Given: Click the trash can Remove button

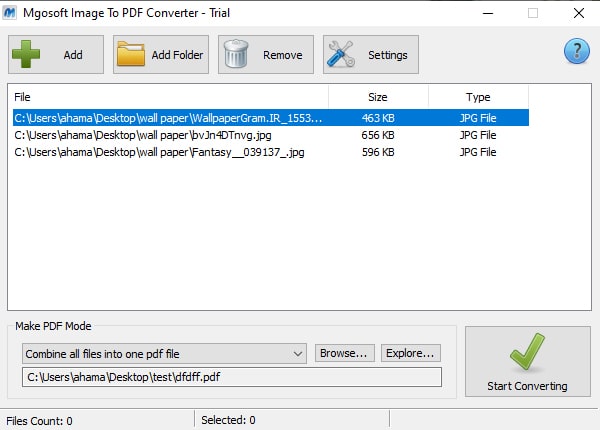Looking at the screenshot, I should click(x=266, y=54).
